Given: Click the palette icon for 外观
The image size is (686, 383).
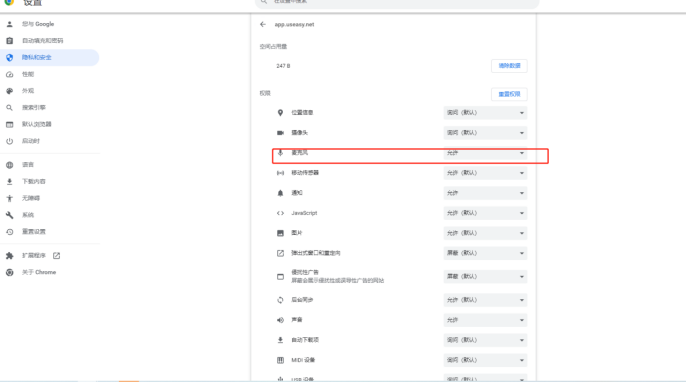Looking at the screenshot, I should 10,91.
